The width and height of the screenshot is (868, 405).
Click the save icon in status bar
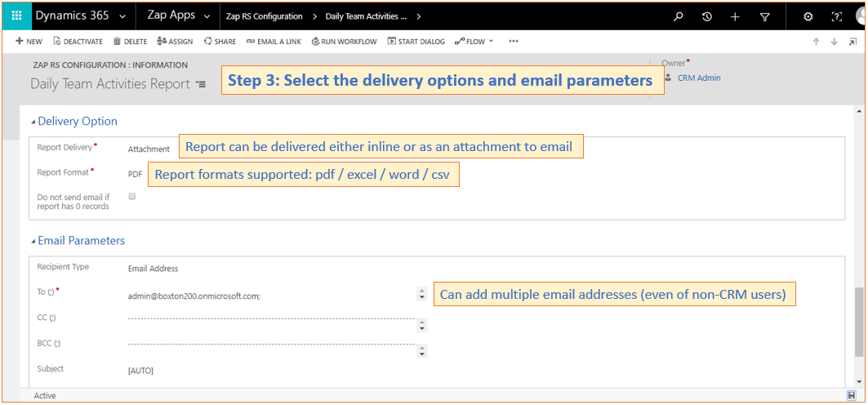(x=852, y=395)
